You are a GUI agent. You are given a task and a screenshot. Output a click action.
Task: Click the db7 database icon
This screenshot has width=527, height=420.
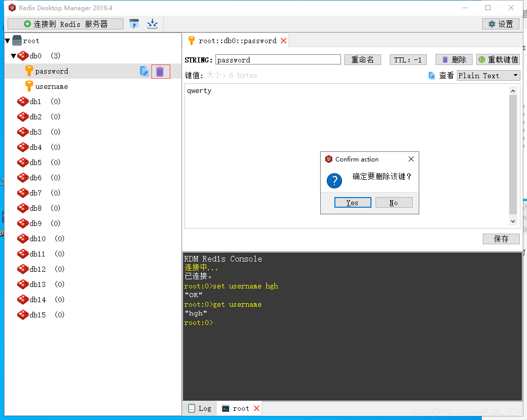point(23,193)
